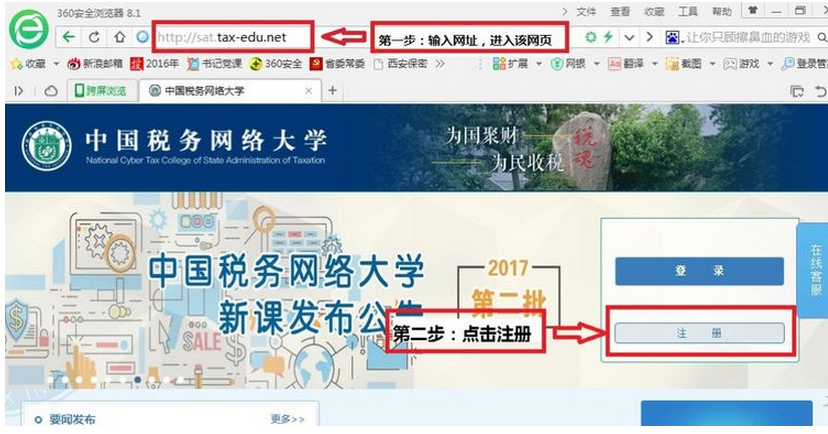Expand the address bar history dropdown chevron
828x434 pixels.
pyautogui.click(x=629, y=37)
